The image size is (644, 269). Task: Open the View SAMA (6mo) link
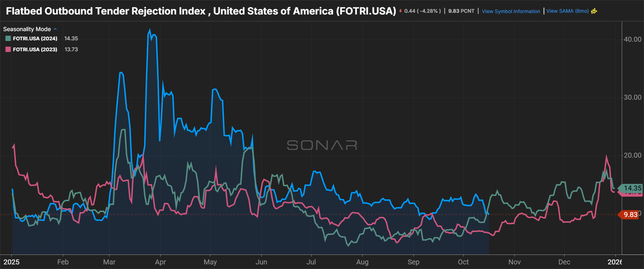click(567, 11)
